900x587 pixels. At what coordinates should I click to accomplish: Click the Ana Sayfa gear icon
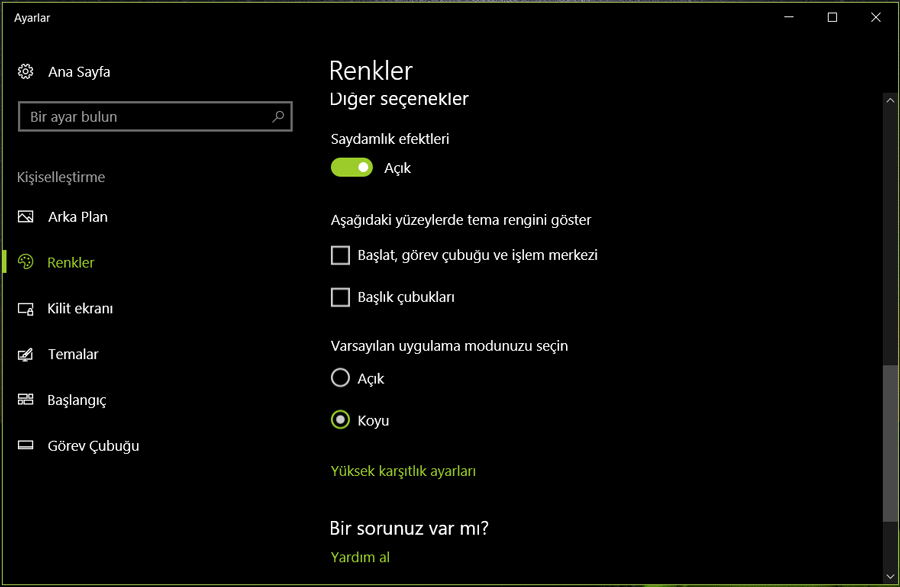(25, 72)
